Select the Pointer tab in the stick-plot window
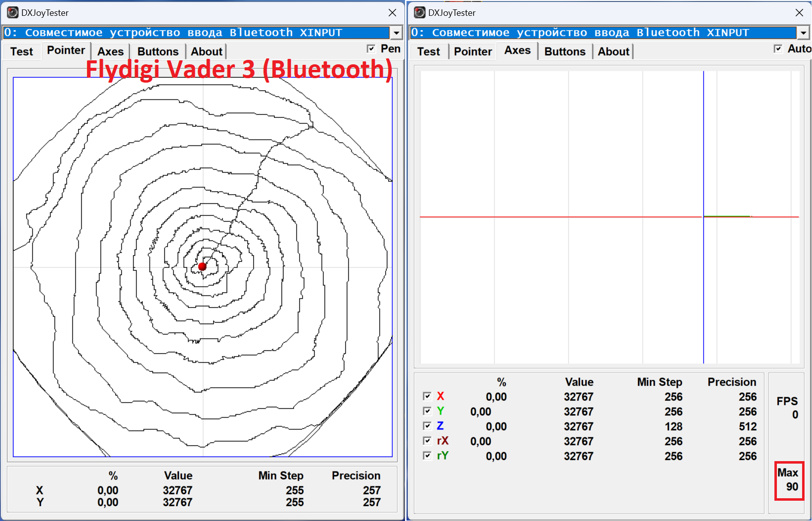Image resolution: width=812 pixels, height=521 pixels. [66, 50]
